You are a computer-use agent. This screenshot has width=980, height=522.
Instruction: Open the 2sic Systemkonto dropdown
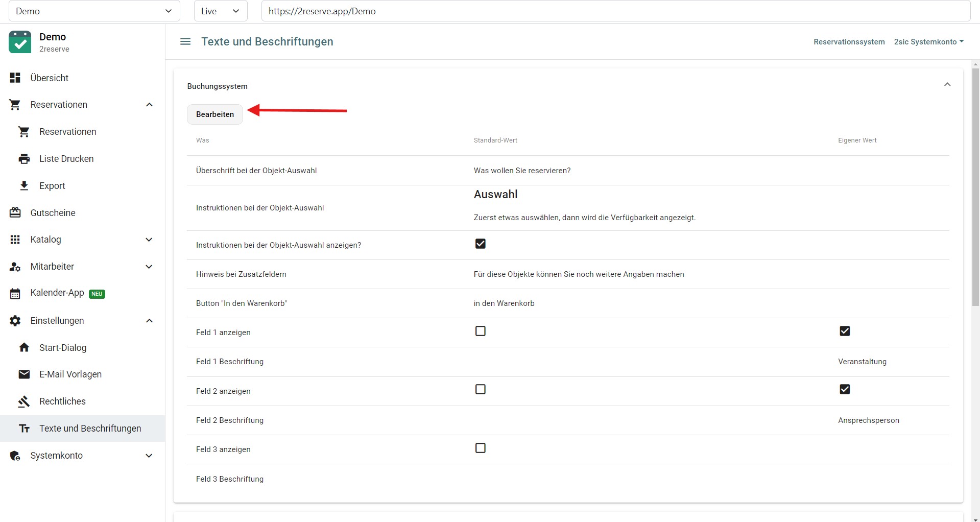tap(928, 42)
